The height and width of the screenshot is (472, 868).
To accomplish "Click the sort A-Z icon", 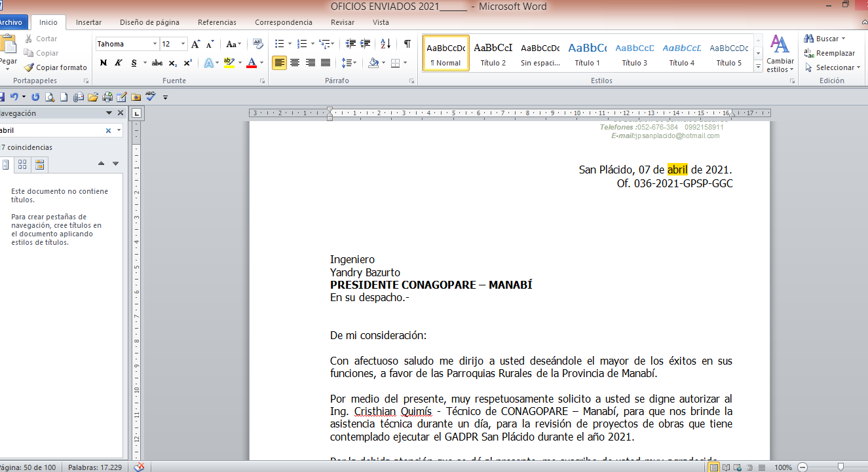I will click(386, 44).
